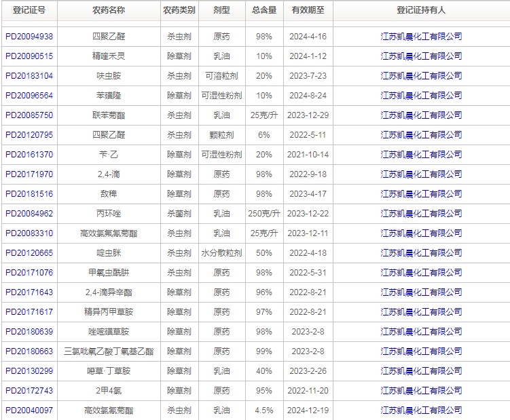This screenshot has width=510, height=420.
Task: Open registration PD20181516 link
Action: [x=29, y=194]
